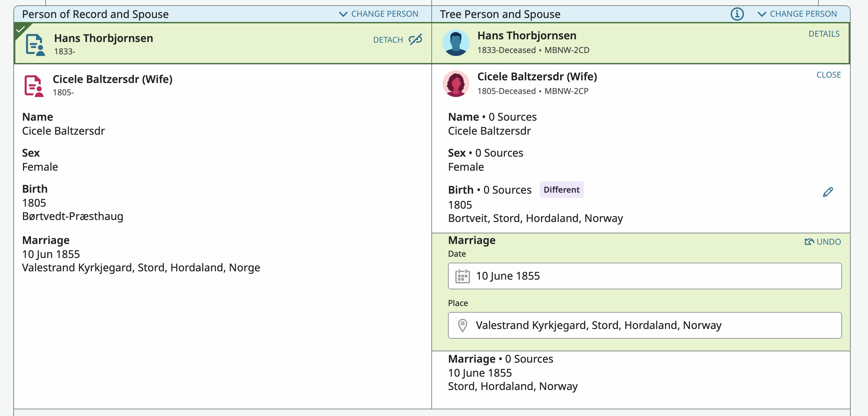
Task: Click the Undo arrow icon for Marriage
Action: coord(809,242)
